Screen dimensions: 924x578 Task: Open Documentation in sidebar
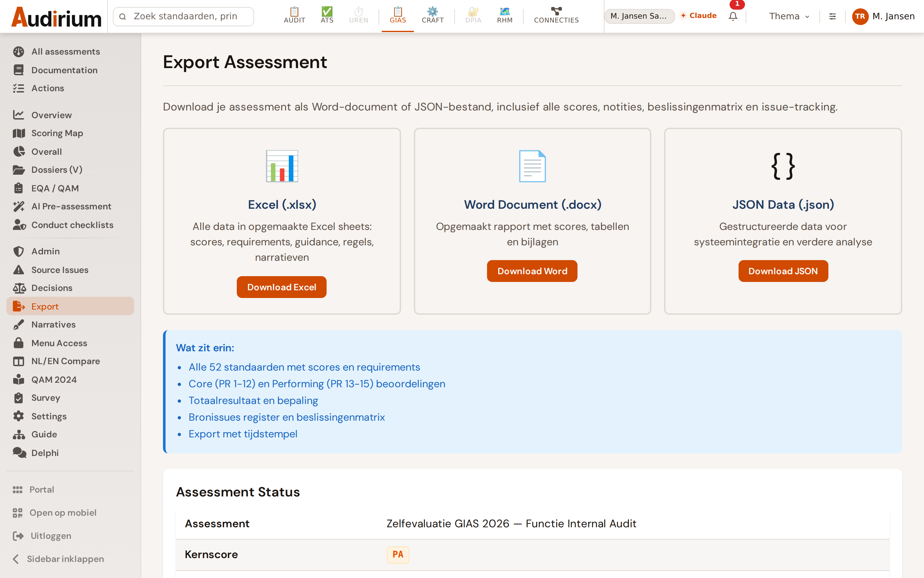(70, 70)
